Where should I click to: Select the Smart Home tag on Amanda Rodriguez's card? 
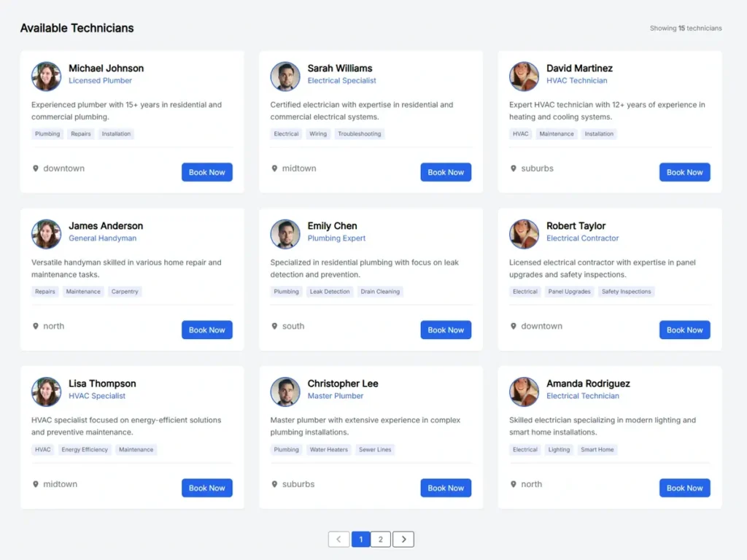pos(597,449)
